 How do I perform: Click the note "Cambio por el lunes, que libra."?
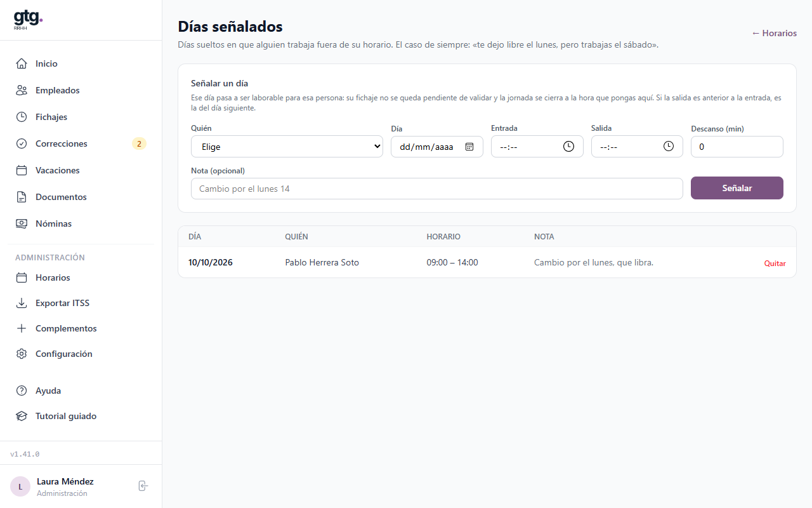coord(594,262)
